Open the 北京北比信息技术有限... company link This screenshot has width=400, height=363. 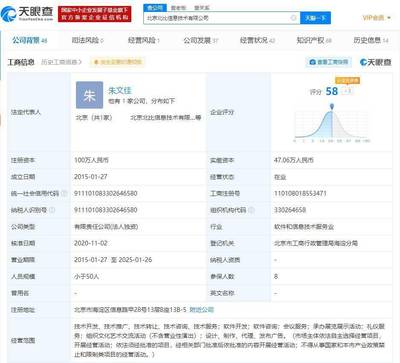click(165, 117)
